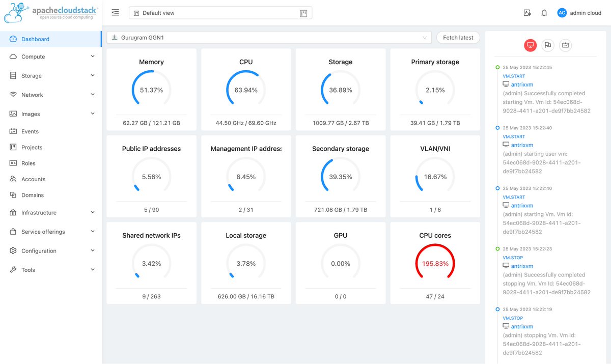
Task: Collapse the sidebar using the menu trigger icon
Action: tap(115, 12)
